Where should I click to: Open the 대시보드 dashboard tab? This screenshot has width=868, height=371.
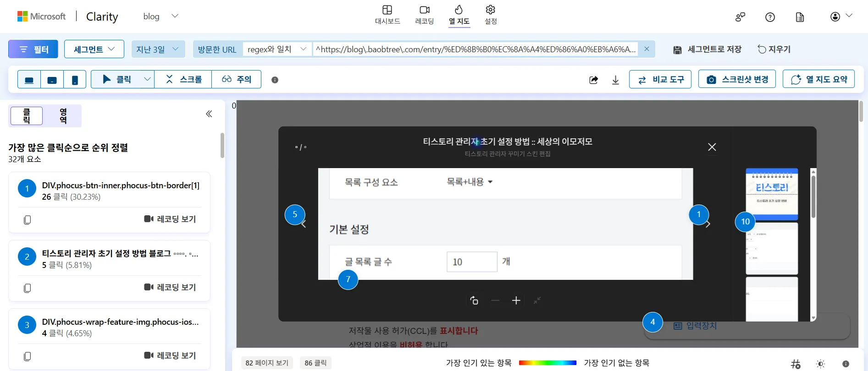[x=387, y=15]
